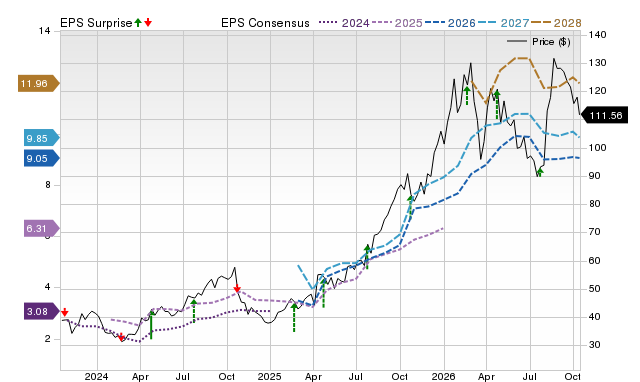Click the 30 label on price axis

pos(595,345)
